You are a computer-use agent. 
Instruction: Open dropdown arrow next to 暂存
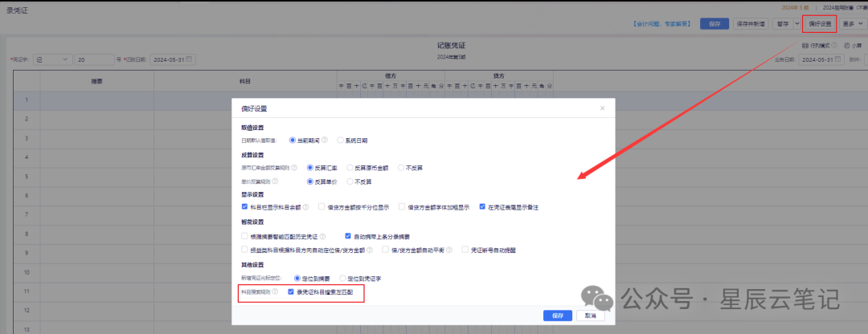(796, 24)
